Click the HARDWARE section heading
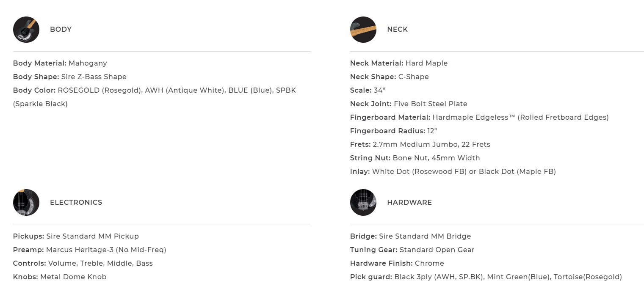The height and width of the screenshot is (297, 644). [409, 202]
